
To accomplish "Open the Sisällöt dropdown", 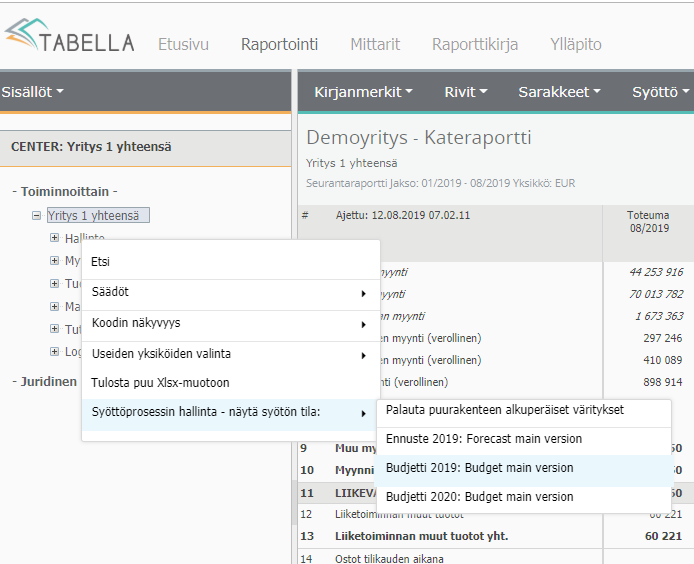I will [x=32, y=92].
